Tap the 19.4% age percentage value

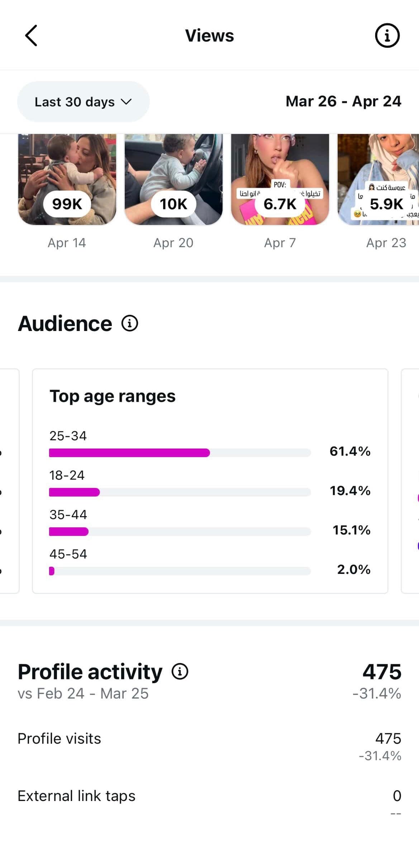point(350,490)
